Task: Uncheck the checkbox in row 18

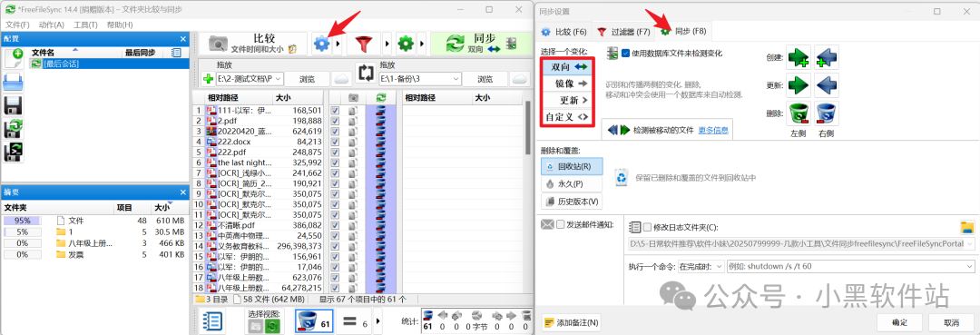Action: point(335,288)
